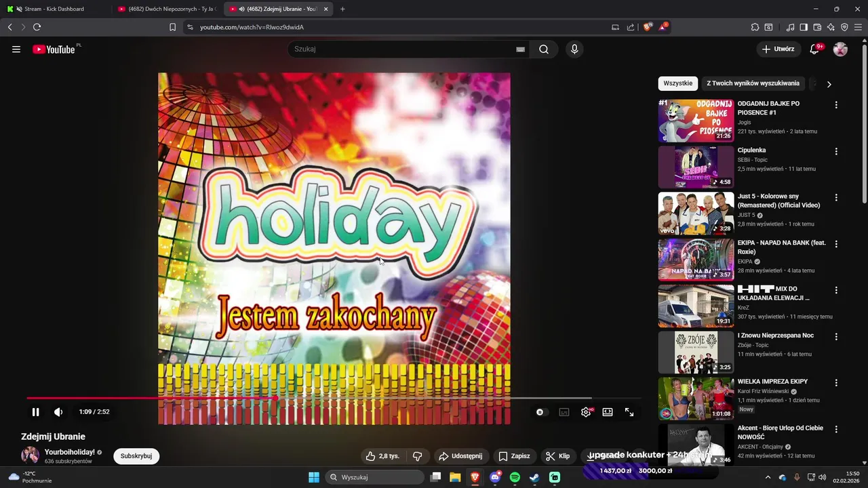Open the browser extensions puzzle icon
The image size is (868, 488).
click(x=755, y=27)
